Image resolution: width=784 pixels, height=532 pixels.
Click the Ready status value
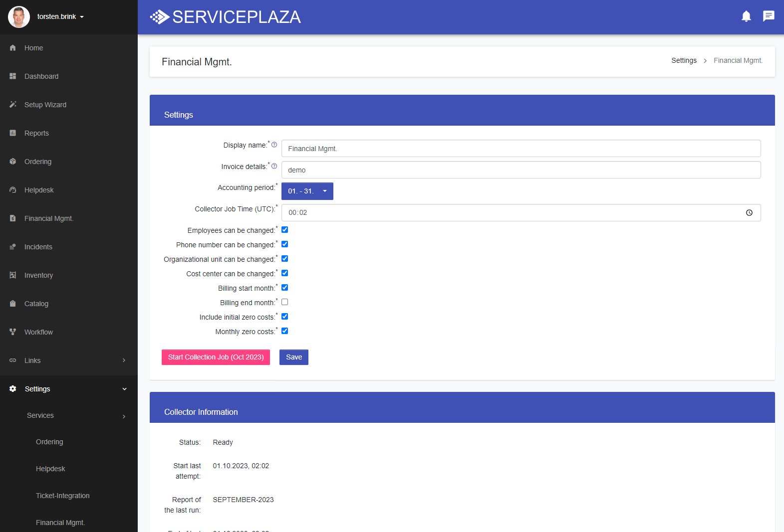coord(223,442)
